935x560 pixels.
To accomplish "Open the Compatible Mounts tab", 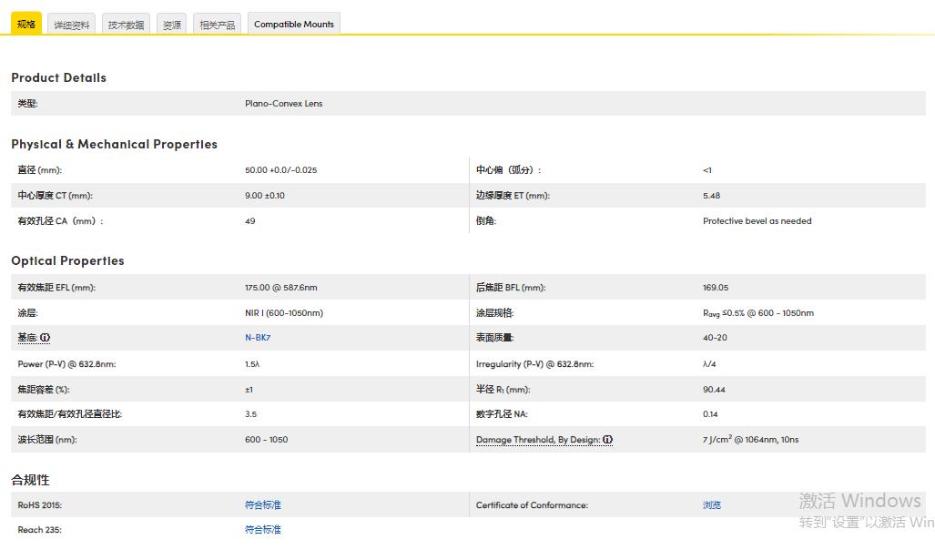I will 293,25.
